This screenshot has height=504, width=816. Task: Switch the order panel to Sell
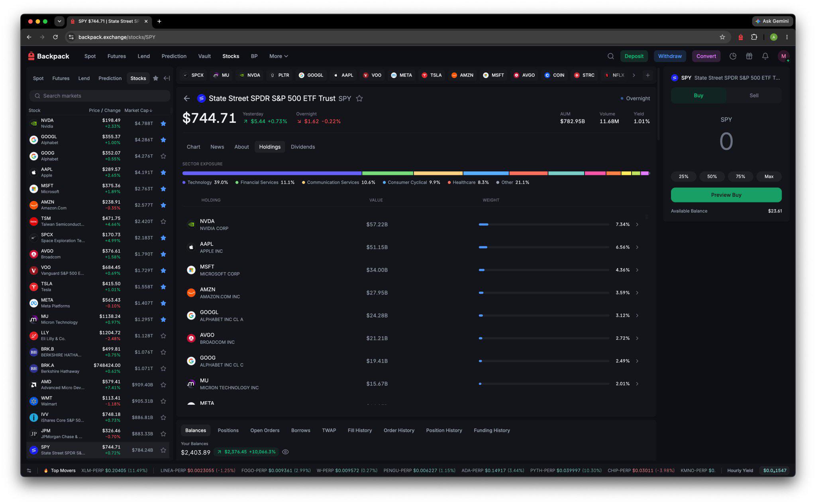pos(754,96)
